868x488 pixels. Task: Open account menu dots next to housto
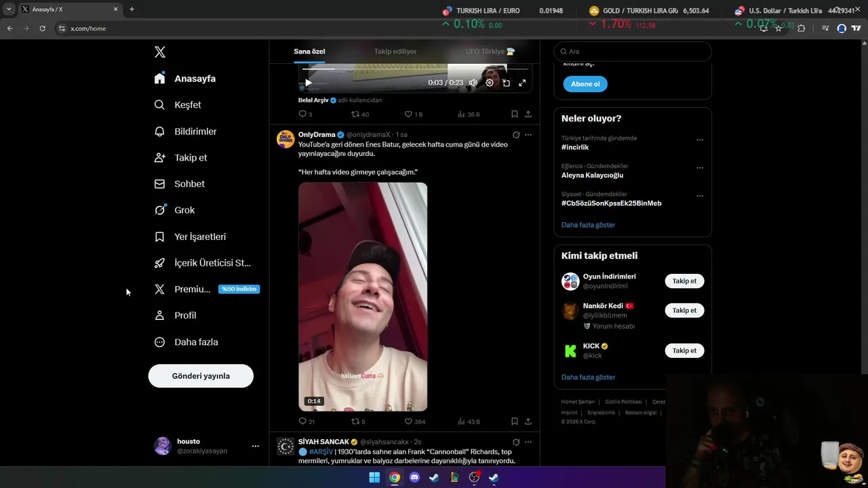tap(256, 446)
